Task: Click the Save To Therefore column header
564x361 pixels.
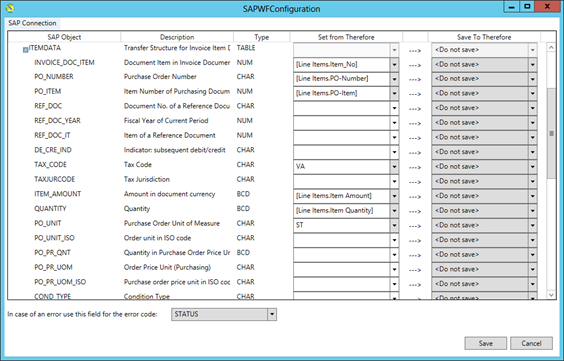Action: click(484, 37)
